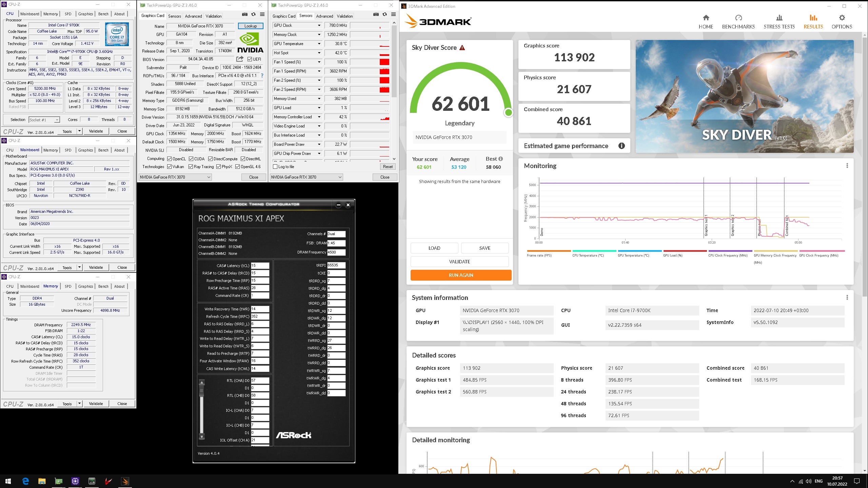Expand the GPU Temperature sensor dropdown

(319, 44)
